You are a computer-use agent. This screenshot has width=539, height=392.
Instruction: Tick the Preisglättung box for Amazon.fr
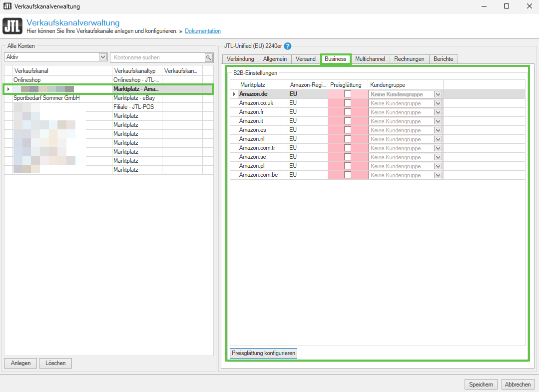click(348, 112)
